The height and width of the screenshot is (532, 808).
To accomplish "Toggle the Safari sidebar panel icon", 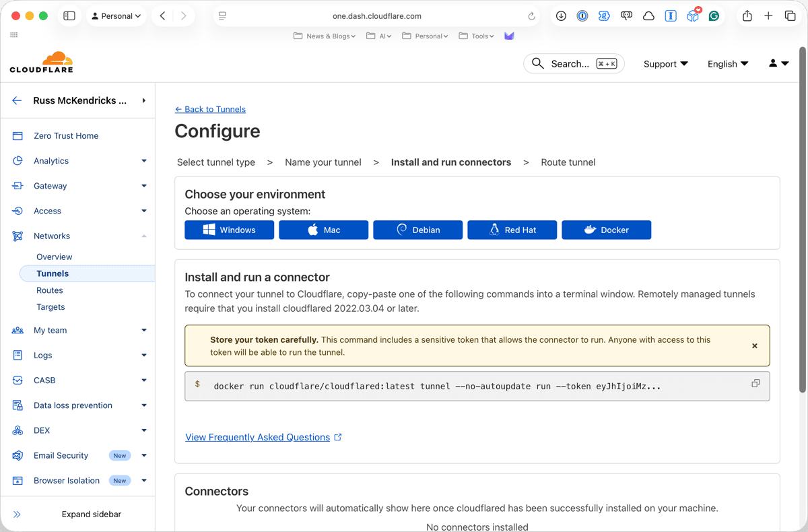I will click(69, 16).
